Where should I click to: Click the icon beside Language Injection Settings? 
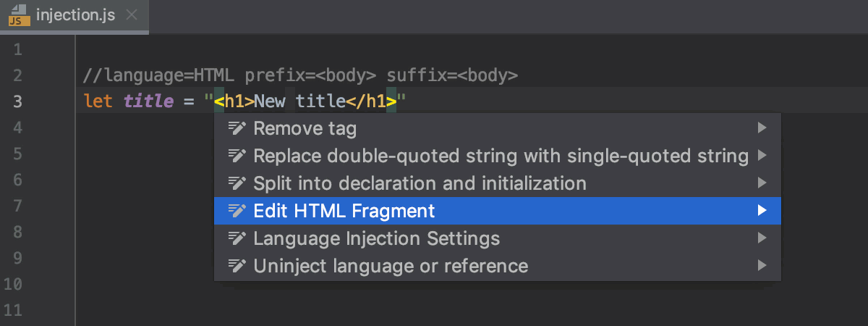pos(237,238)
